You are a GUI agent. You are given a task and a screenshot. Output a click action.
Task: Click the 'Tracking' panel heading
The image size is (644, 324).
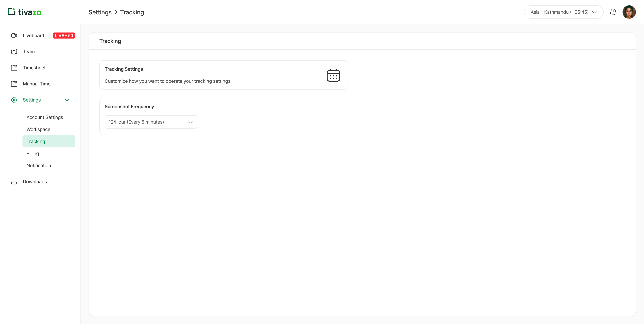coord(110,41)
